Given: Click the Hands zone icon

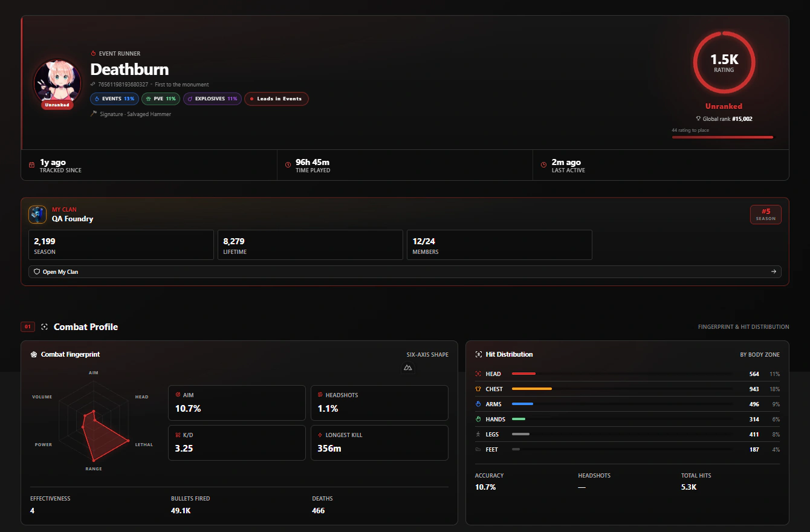Looking at the screenshot, I should tap(478, 420).
